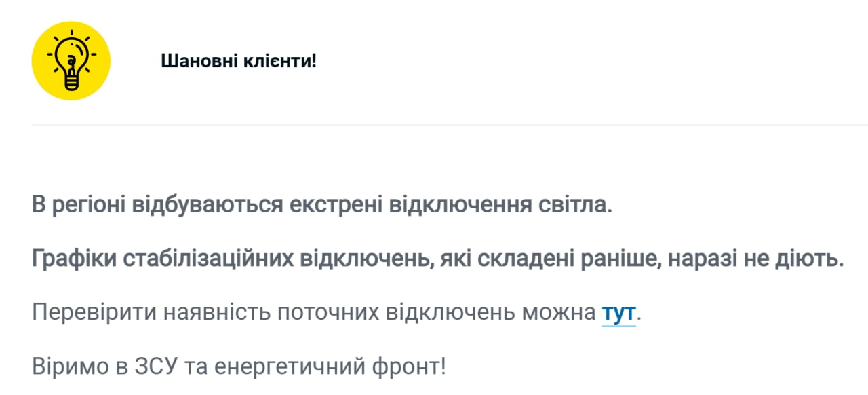Click the yellow lightbulb icon
Screen dimensions: 868x395
pyautogui.click(x=71, y=61)
